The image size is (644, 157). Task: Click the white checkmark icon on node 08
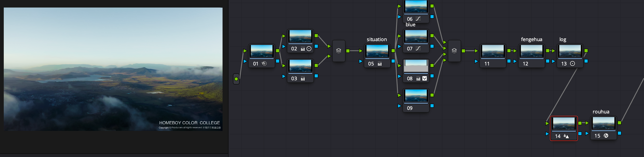[425, 78]
